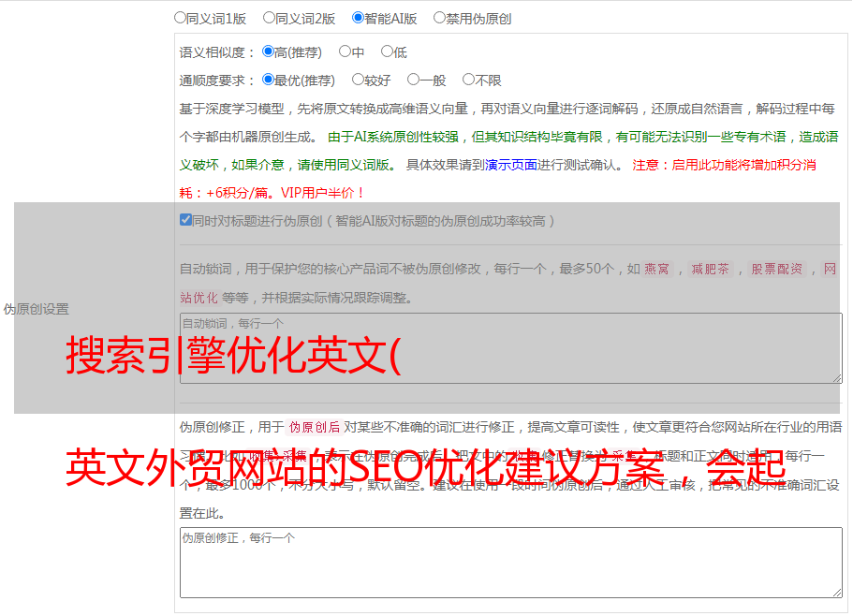Choose the 智能AI版 radio option

coord(358,18)
